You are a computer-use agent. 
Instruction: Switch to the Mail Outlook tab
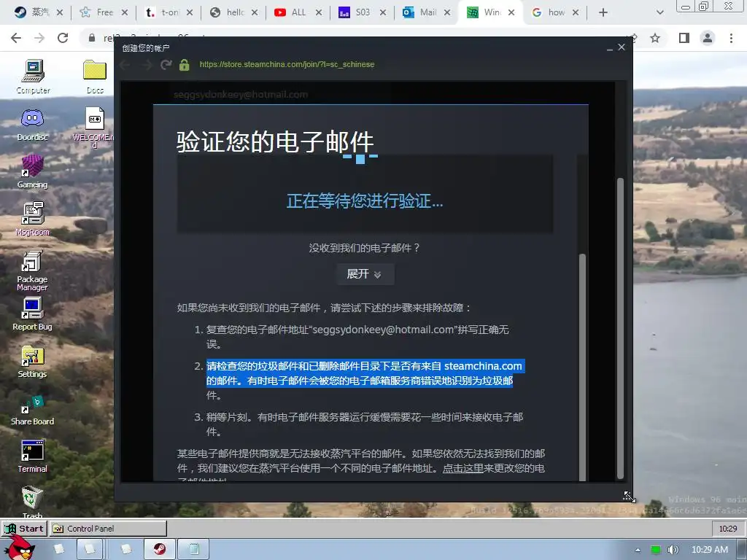point(427,12)
